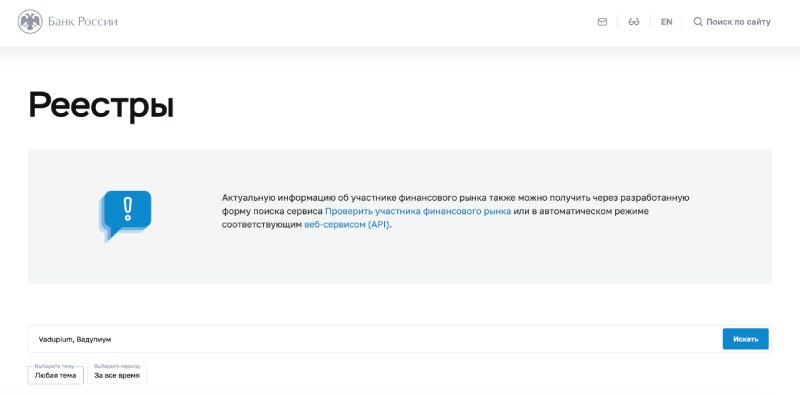Viewport: 800px width, 396px height.
Task: Click "Поиск по сайту" search label
Action: point(738,22)
